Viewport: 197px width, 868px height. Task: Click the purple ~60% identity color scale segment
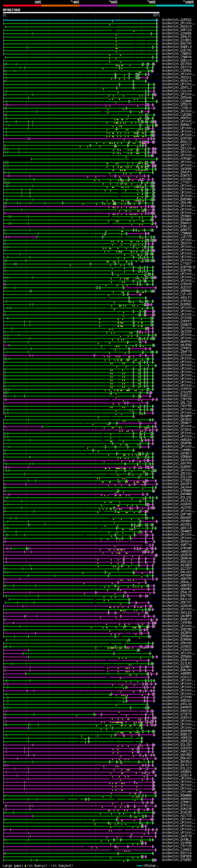pyautogui.click(x=98, y=6)
